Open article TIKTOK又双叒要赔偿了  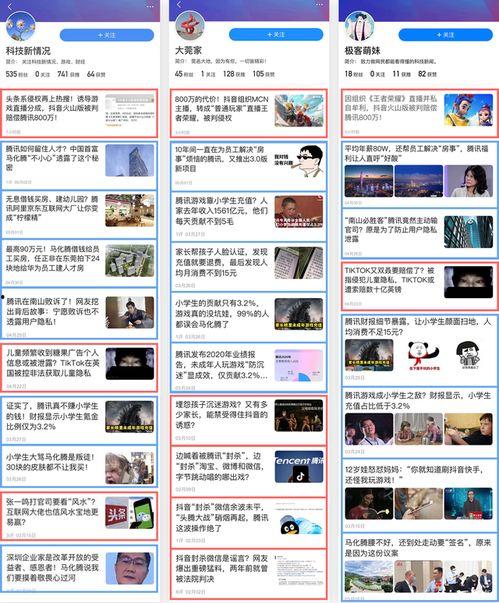tap(420, 286)
